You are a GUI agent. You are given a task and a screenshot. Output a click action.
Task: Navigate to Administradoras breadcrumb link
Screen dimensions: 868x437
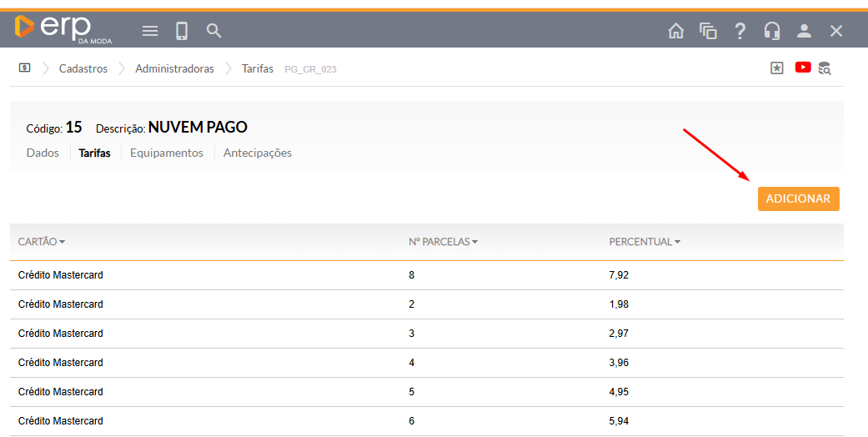pos(174,68)
